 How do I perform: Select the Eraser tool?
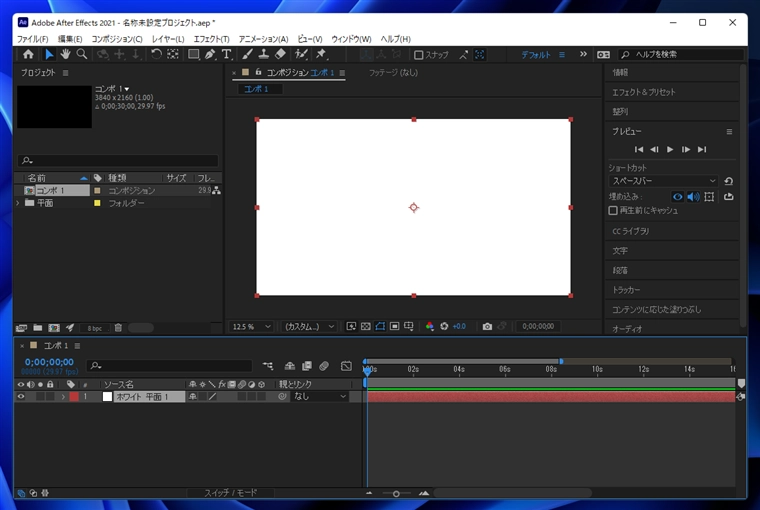pyautogui.click(x=280, y=54)
